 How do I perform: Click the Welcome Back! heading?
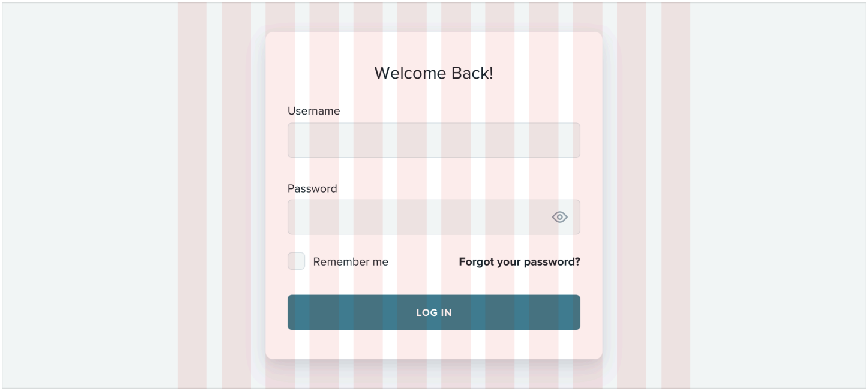click(x=433, y=73)
